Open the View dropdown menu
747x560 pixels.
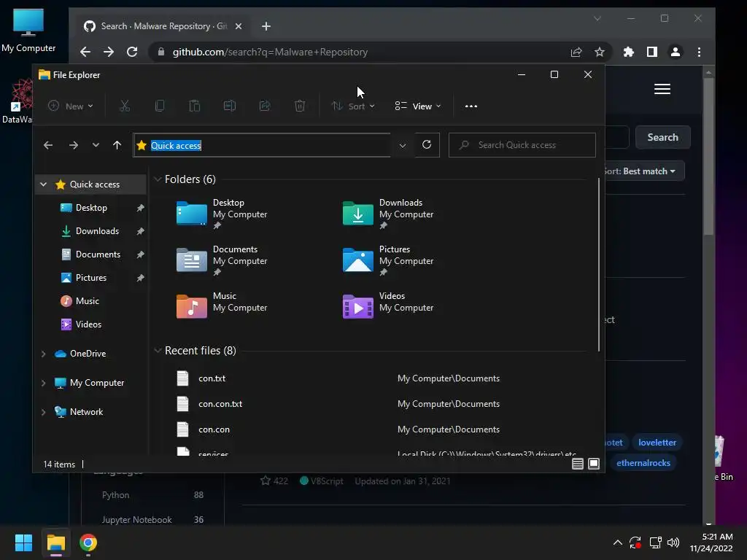tap(418, 106)
